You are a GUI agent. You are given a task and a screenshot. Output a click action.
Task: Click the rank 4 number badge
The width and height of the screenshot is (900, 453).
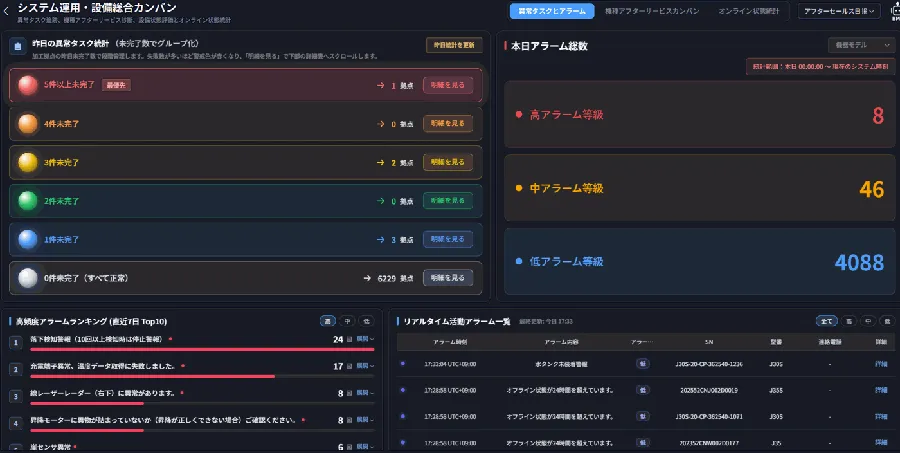click(x=16, y=424)
